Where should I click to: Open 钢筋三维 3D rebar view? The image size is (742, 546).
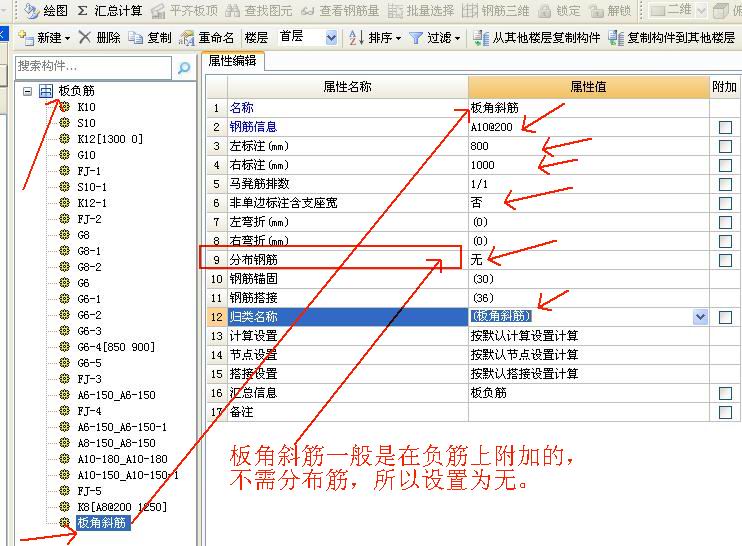(495, 10)
